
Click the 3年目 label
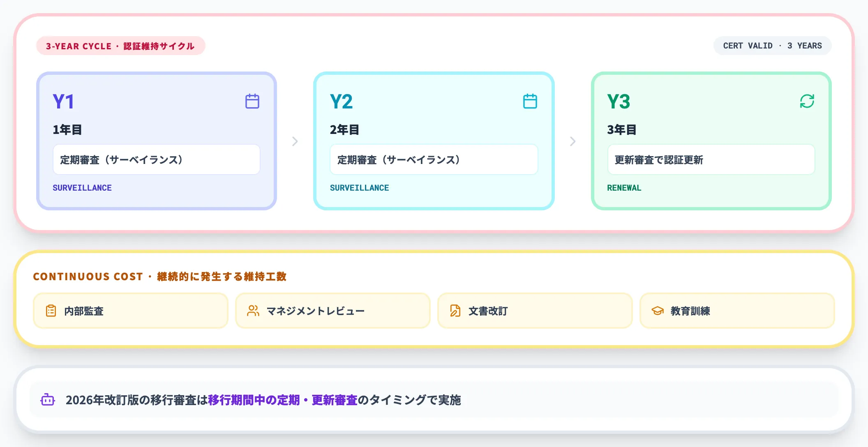tap(622, 130)
